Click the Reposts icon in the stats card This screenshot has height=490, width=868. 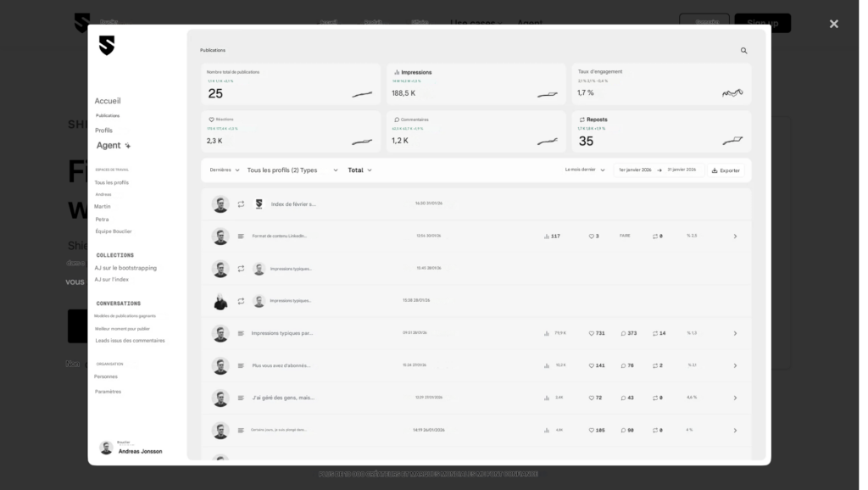point(581,119)
